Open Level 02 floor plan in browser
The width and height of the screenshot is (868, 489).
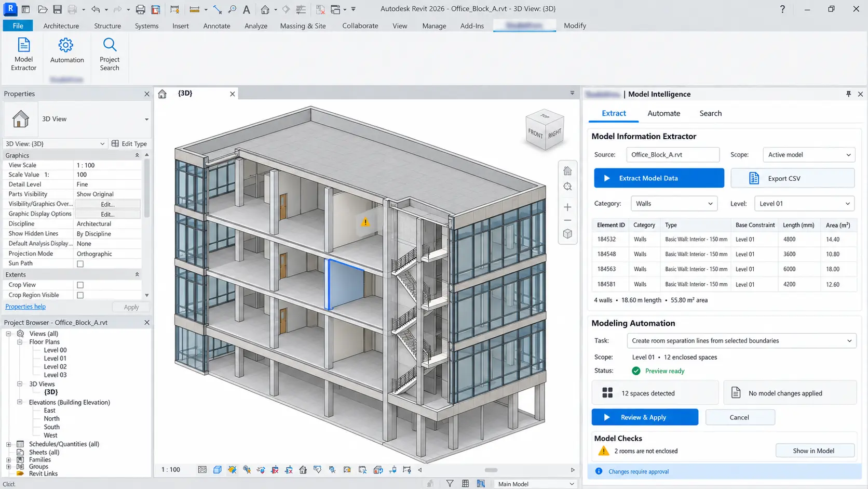tap(55, 367)
